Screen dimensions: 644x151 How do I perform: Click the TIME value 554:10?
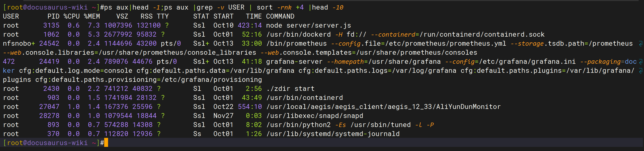pyautogui.click(x=250, y=107)
